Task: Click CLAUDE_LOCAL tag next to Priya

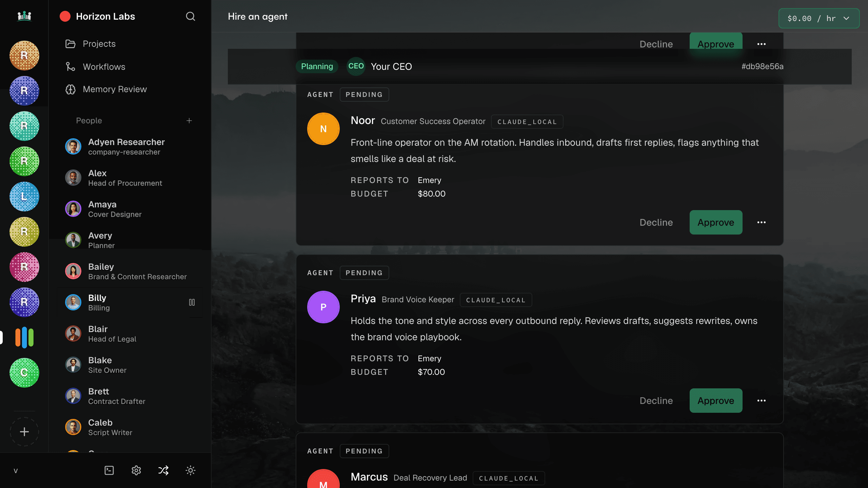Action: pyautogui.click(x=496, y=300)
